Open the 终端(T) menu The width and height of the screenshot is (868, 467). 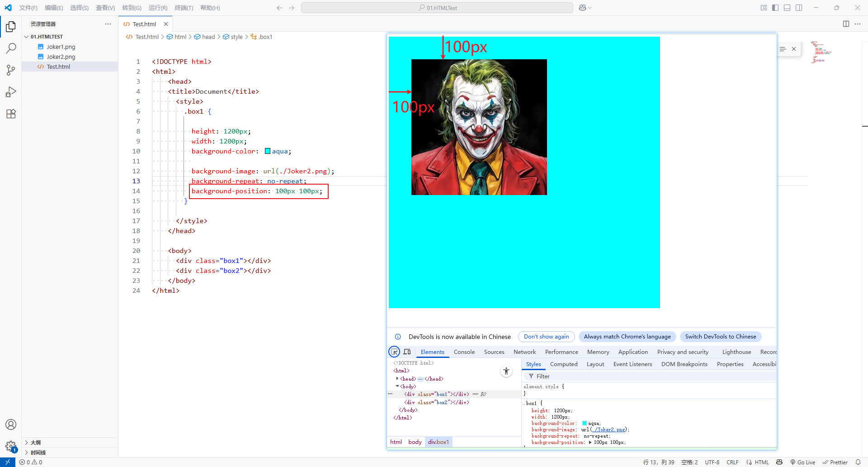[x=184, y=8]
